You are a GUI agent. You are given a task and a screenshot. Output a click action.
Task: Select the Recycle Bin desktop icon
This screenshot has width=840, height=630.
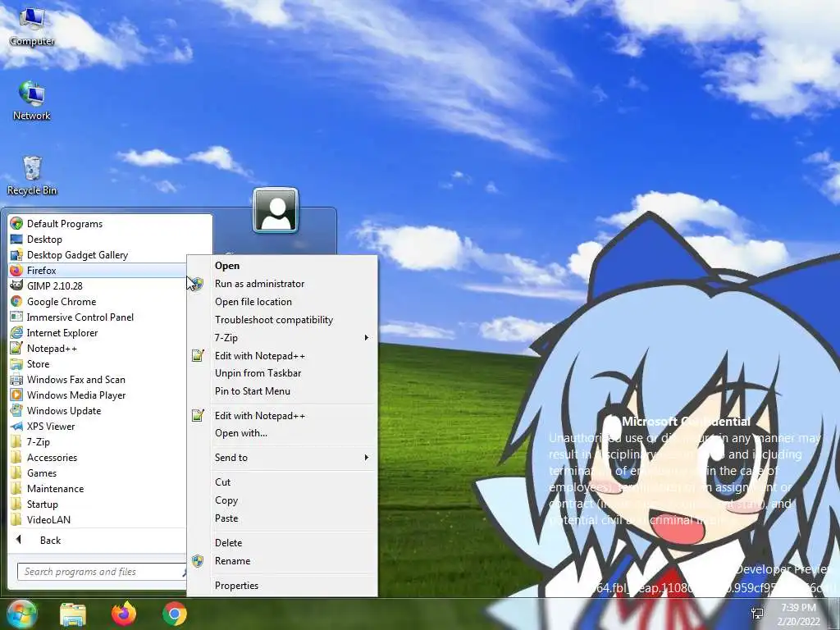tap(32, 176)
